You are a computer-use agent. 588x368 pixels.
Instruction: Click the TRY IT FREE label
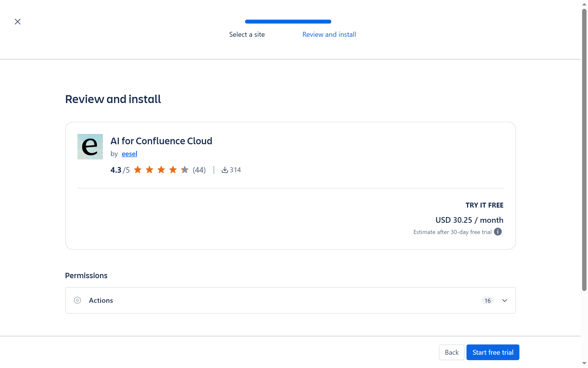point(484,205)
